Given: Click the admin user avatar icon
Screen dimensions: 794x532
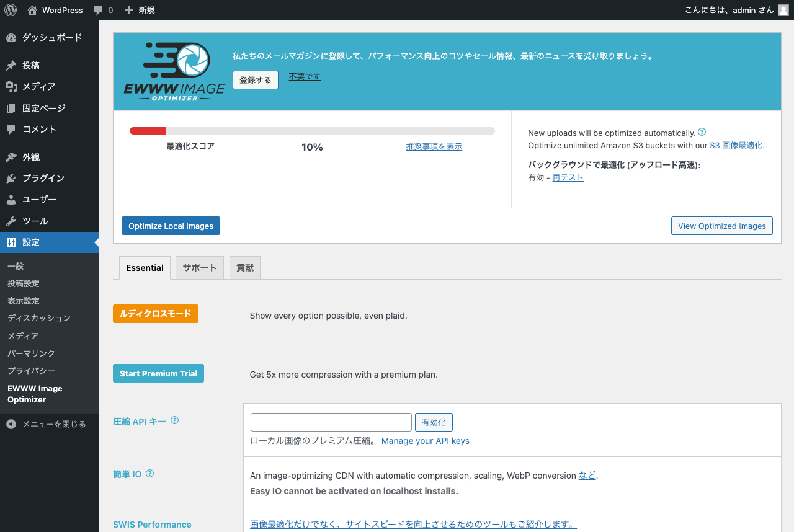Looking at the screenshot, I should (783, 10).
